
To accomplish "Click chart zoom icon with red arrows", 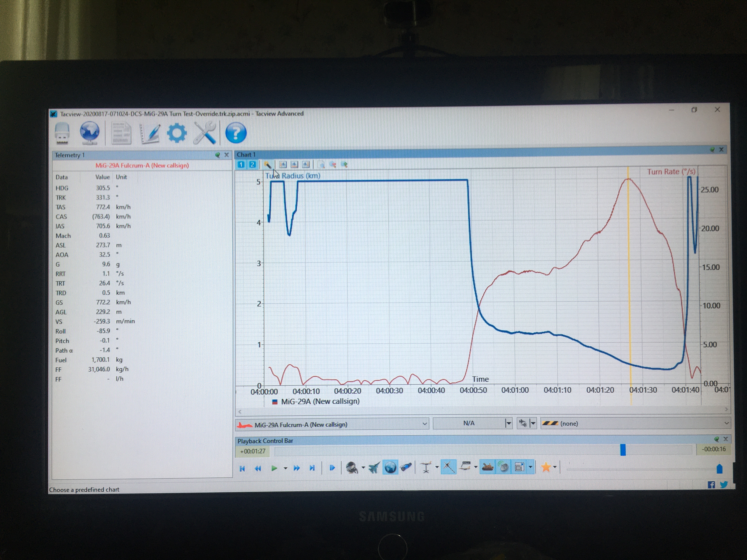I will [x=333, y=165].
